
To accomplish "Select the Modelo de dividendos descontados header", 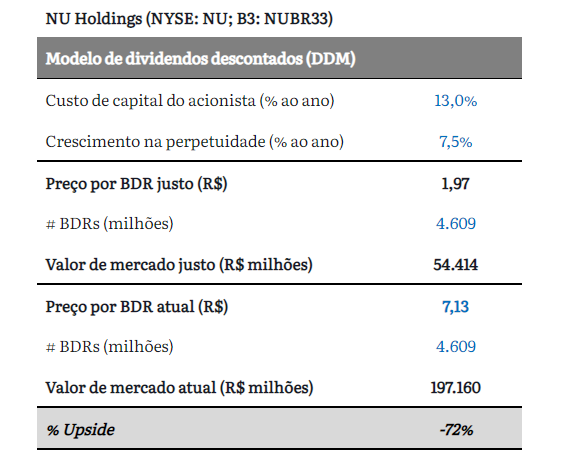I will [200, 58].
